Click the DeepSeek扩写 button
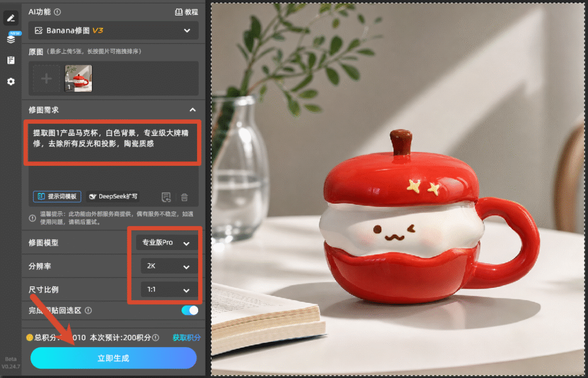Screen dimensions: 588x378 click(x=114, y=196)
